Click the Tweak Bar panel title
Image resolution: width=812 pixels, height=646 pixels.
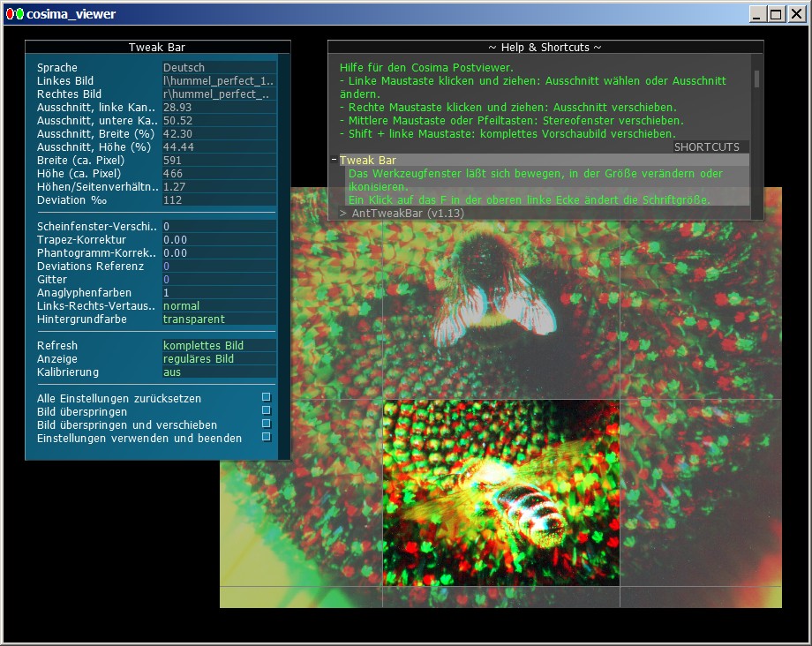pyautogui.click(x=157, y=48)
